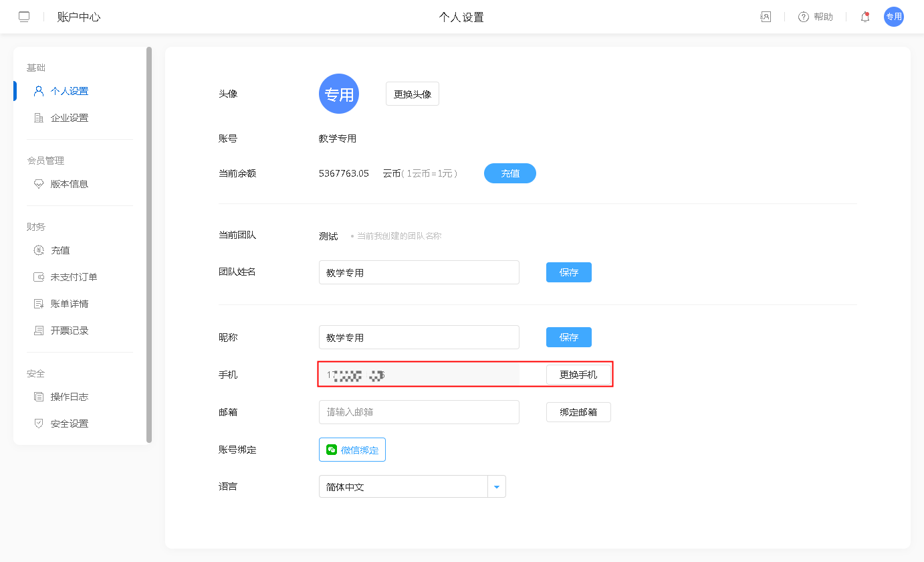The image size is (924, 562).
Task: Open the notification bell
Action: [865, 17]
